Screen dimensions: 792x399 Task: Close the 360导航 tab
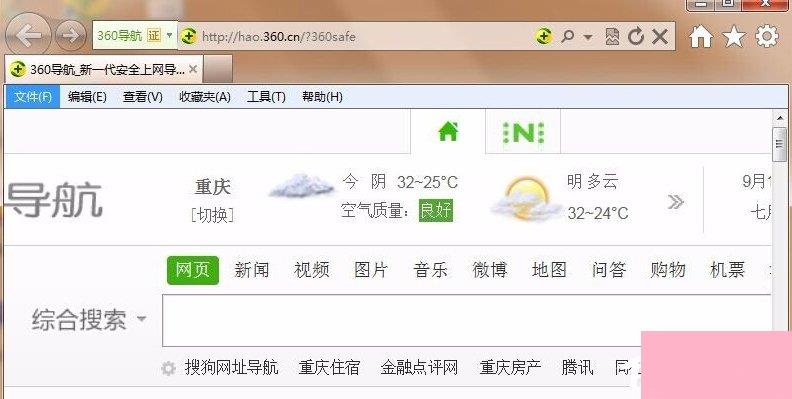point(192,69)
